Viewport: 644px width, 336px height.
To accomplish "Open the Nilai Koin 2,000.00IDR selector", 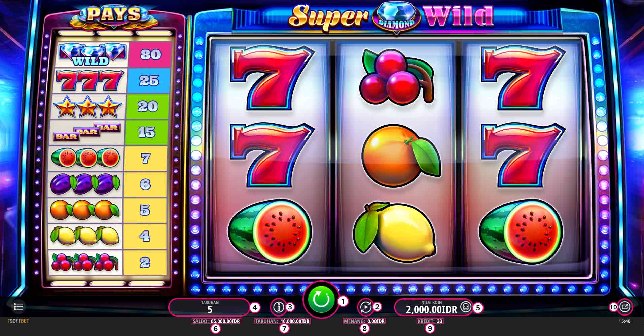I will [432, 307].
